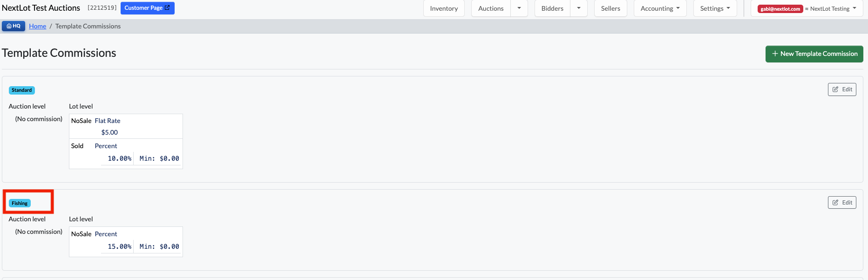Click the Flat Rate label in Standard
The image size is (868, 280).
108,121
